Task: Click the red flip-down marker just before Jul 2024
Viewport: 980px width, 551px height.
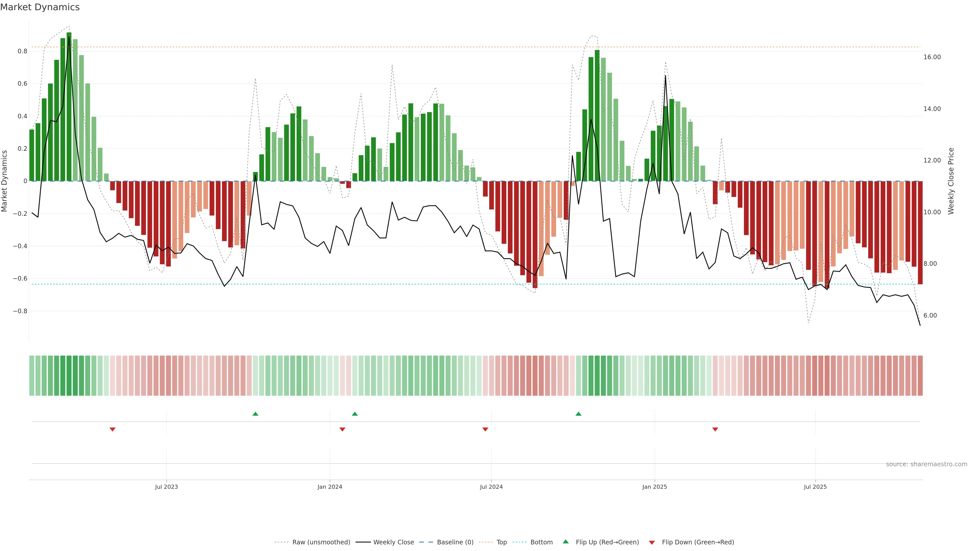Action: (x=485, y=429)
